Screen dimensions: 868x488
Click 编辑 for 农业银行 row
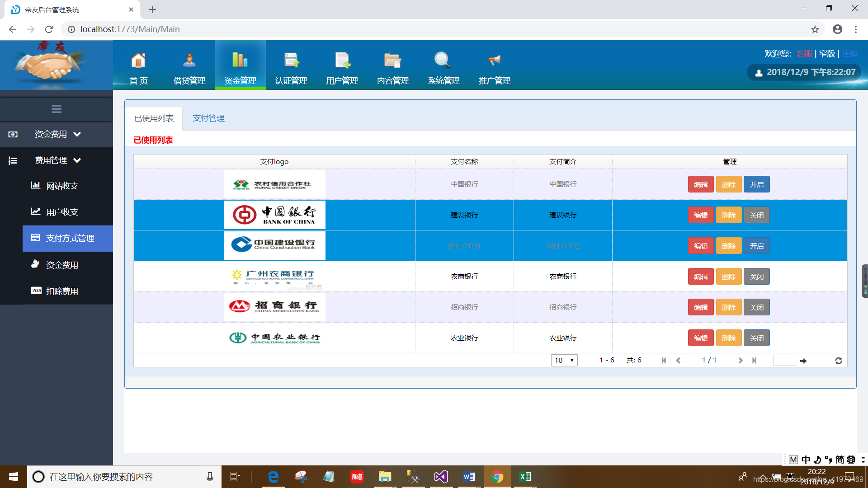(x=701, y=338)
